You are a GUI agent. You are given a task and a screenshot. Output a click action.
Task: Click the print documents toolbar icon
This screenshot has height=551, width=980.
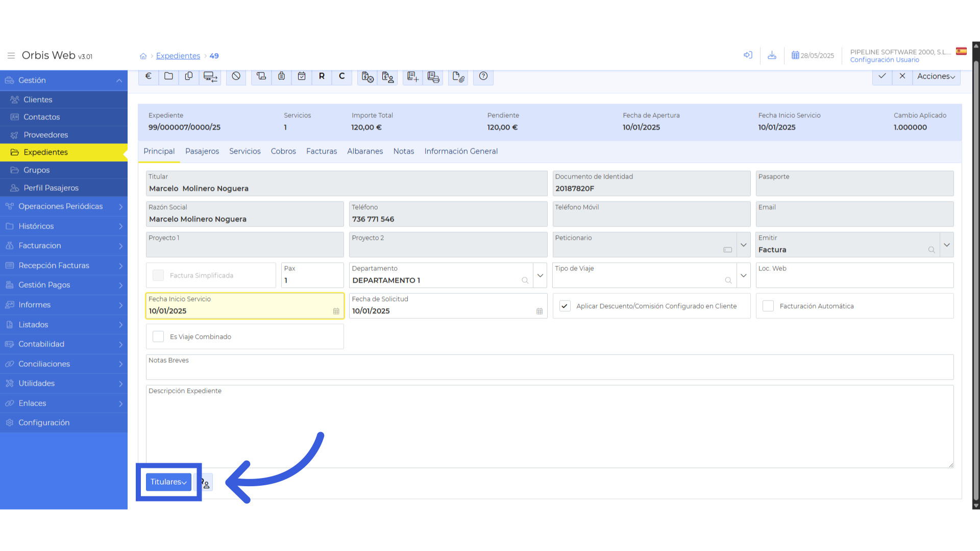pyautogui.click(x=433, y=77)
